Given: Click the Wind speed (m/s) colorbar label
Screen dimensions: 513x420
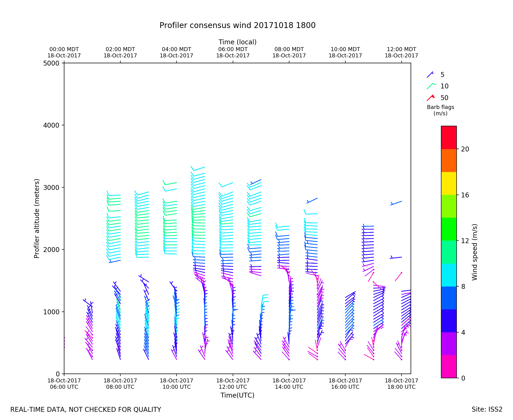Looking at the screenshot, I should (x=475, y=252).
